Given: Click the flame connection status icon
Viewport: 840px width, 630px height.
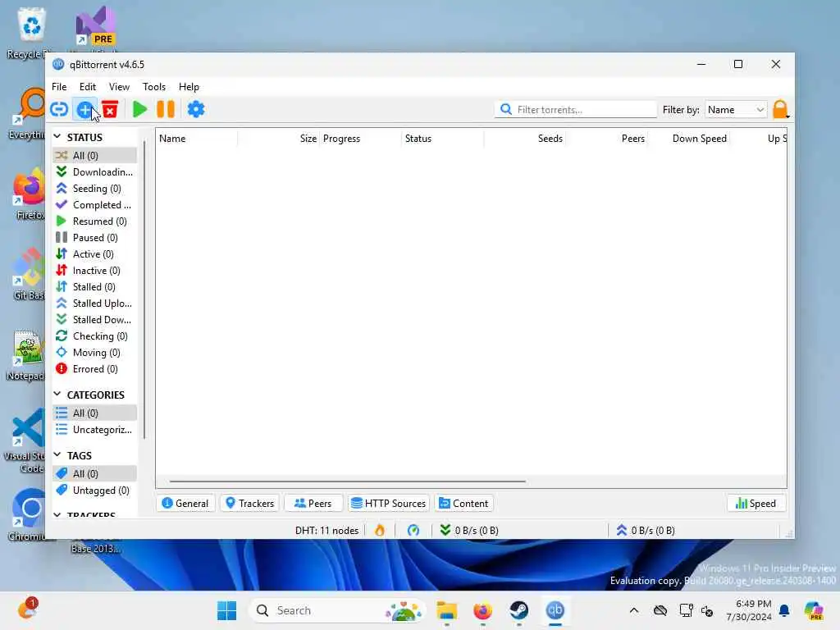Looking at the screenshot, I should click(x=380, y=531).
